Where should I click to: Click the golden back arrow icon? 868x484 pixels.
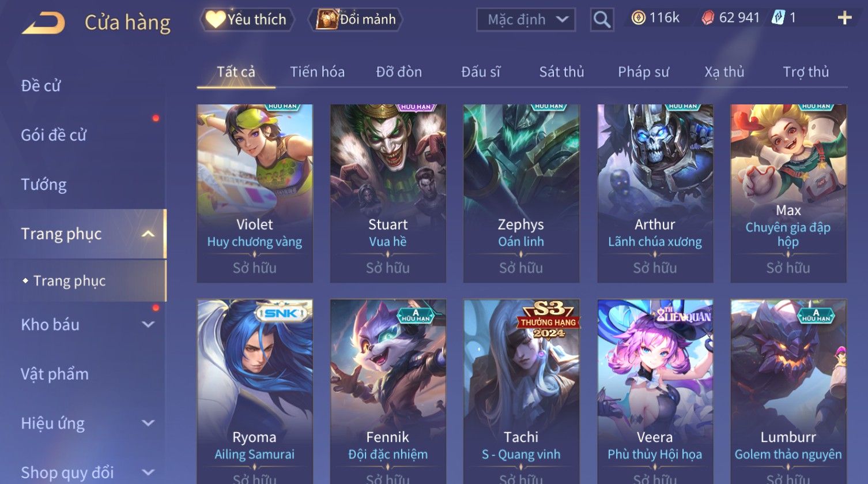point(44,23)
